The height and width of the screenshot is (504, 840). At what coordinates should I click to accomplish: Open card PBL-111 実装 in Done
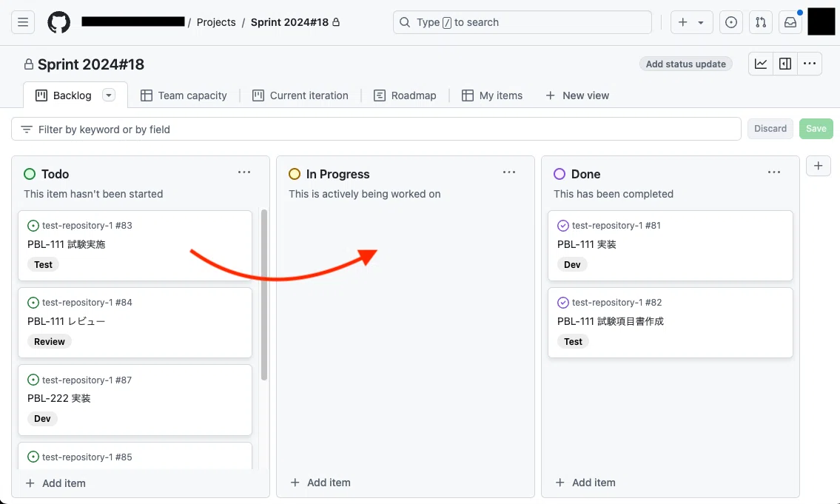[587, 244]
